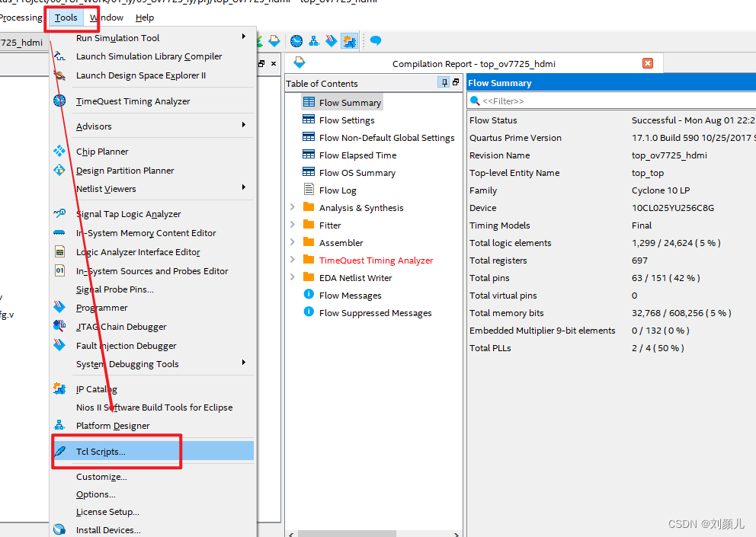Float the left docked panel
Screen dimensions: 756x537
click(x=262, y=63)
